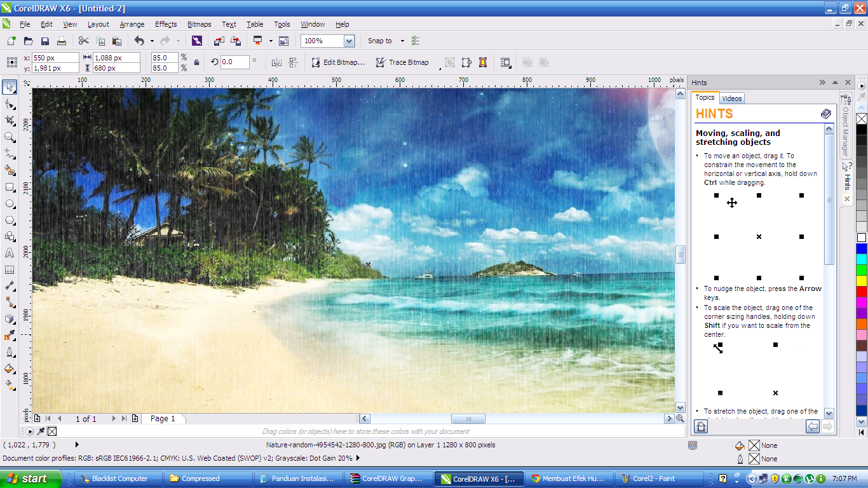Open Corel2 - Paint from the taskbar

pos(659,478)
